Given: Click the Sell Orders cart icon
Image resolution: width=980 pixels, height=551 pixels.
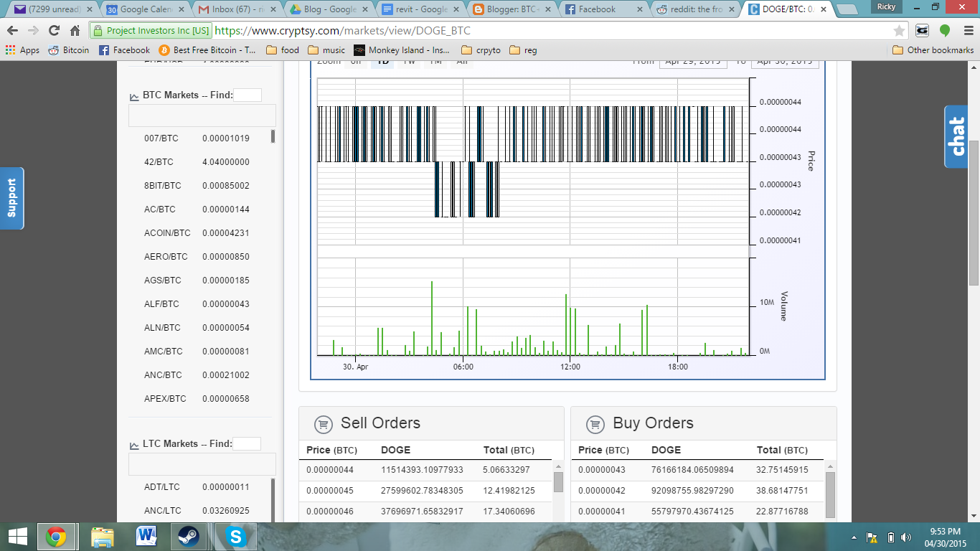Looking at the screenshot, I should (323, 424).
